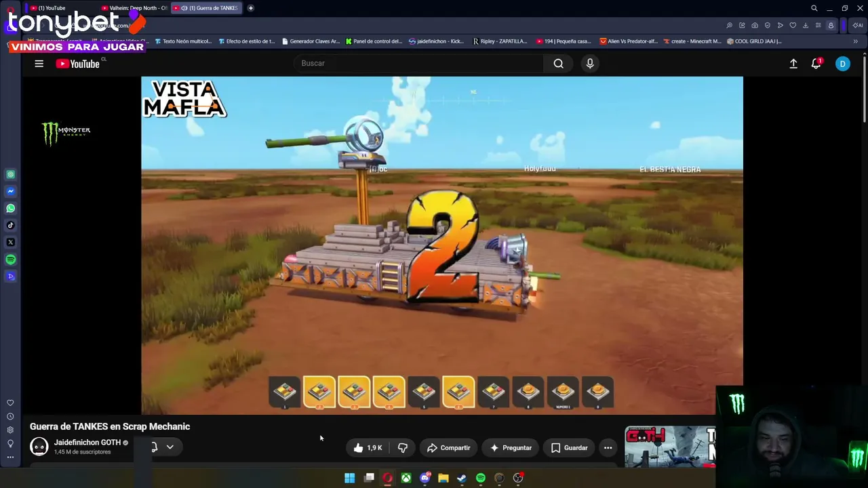Save the video with Guardar
The width and height of the screenshot is (868, 488).
click(570, 448)
